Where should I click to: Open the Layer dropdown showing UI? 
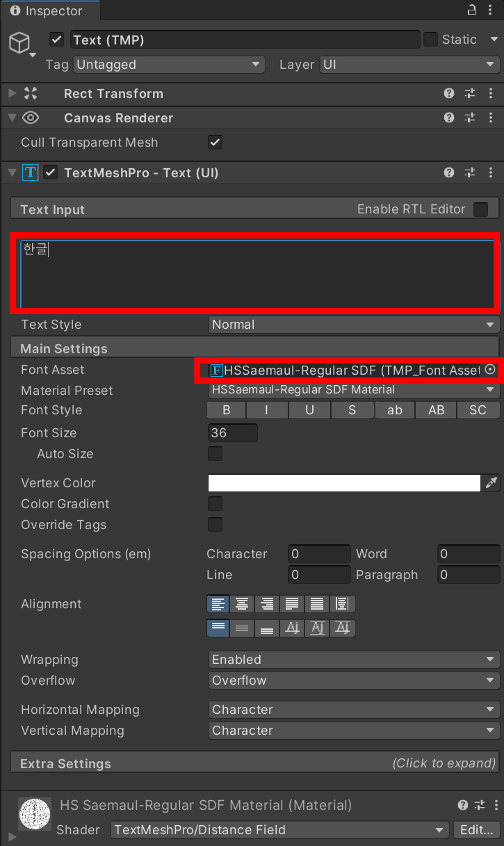409,65
